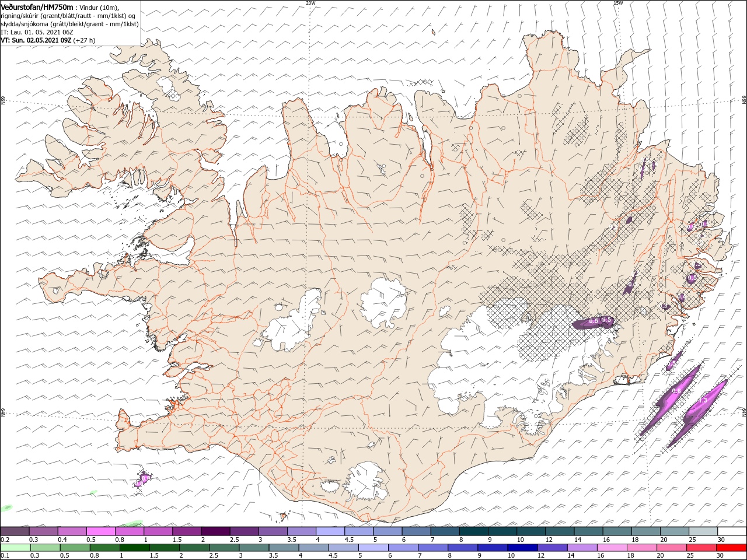
Task: Click the deep blue 10 swatch, lower scale
Action: pos(522,548)
